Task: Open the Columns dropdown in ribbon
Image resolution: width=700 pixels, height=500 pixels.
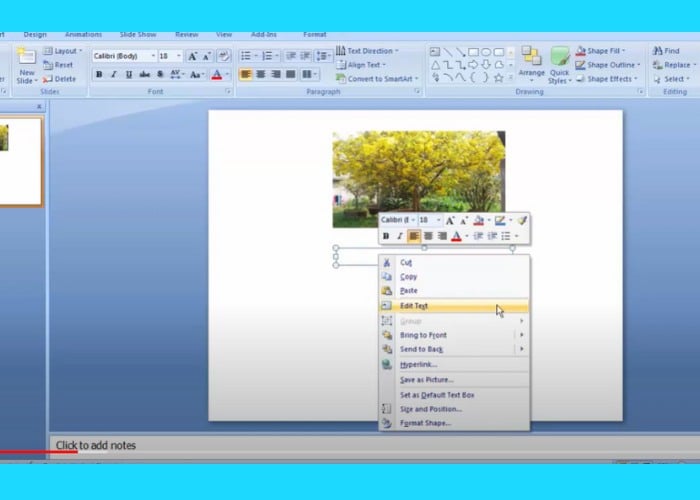Action: point(309,74)
